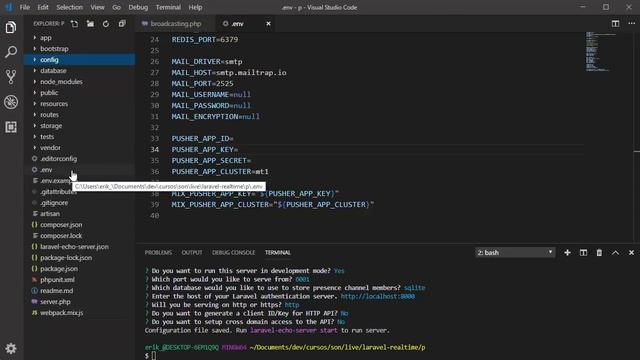Switch to the Debug Console tab

tap(233, 253)
